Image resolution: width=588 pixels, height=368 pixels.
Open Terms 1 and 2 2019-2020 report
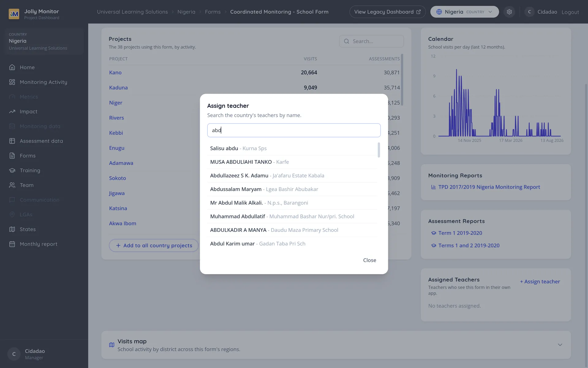[469, 246]
